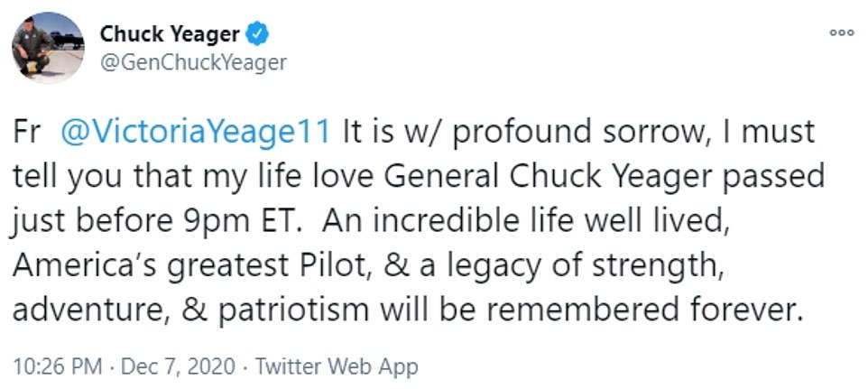
Task: Open the @GenChuckYeager handle
Action: (192, 62)
